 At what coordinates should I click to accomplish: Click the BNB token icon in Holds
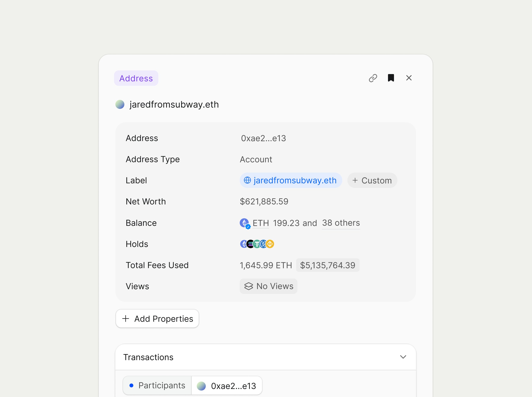(x=270, y=244)
